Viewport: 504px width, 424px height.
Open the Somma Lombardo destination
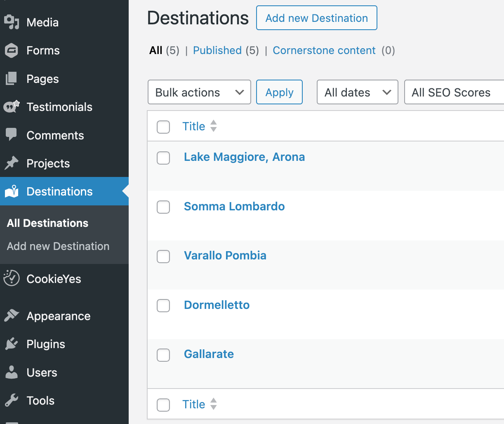pos(234,206)
